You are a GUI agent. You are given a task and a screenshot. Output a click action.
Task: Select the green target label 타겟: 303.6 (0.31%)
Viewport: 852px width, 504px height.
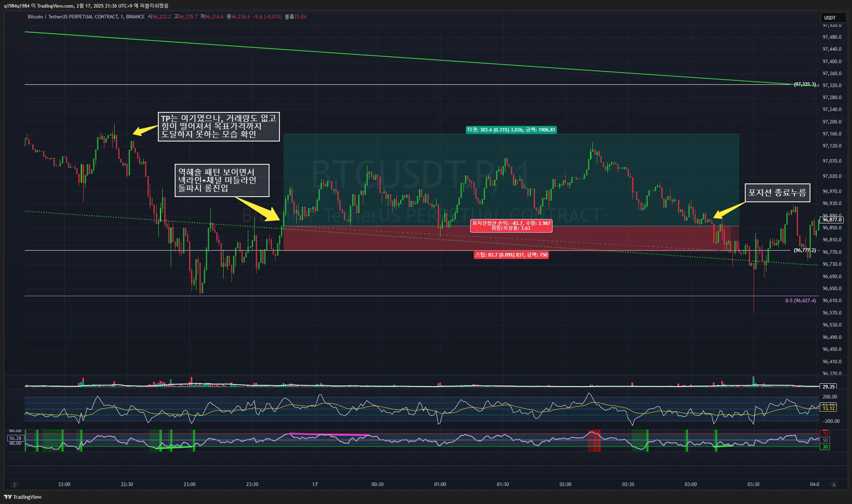coord(511,130)
